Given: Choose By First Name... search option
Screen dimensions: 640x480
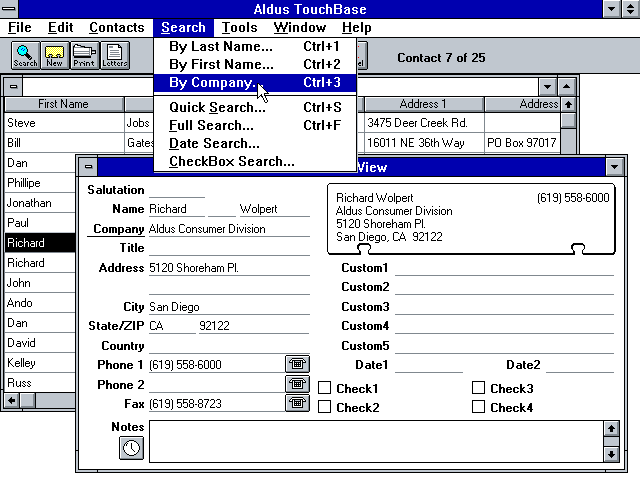Looking at the screenshot, I should coord(255,64).
